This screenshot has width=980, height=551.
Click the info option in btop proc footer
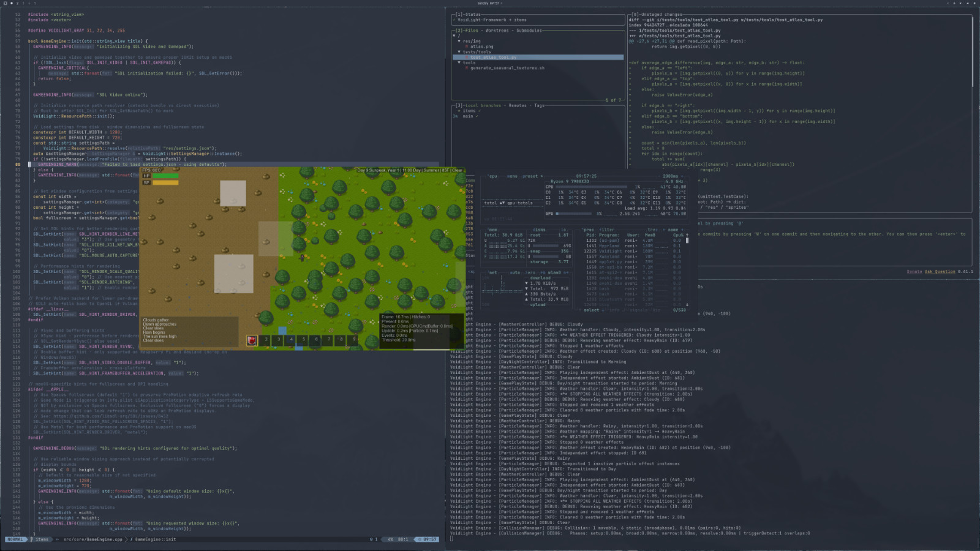point(614,310)
